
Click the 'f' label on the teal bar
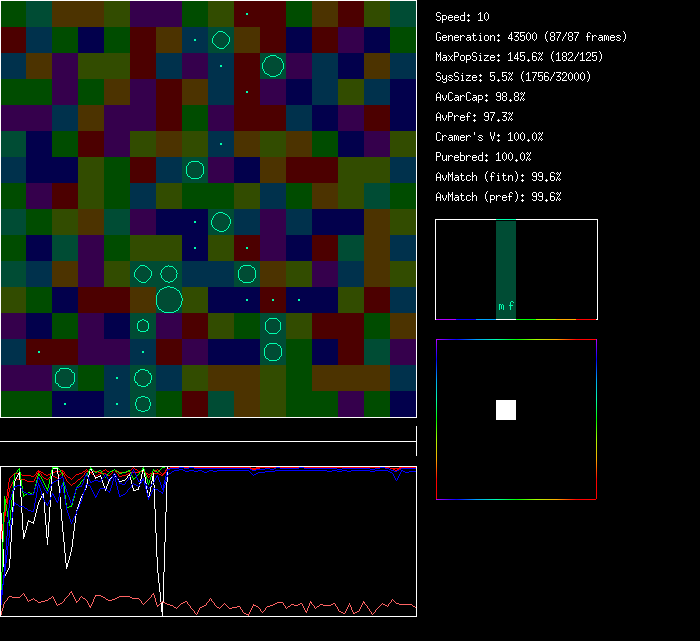click(x=511, y=307)
